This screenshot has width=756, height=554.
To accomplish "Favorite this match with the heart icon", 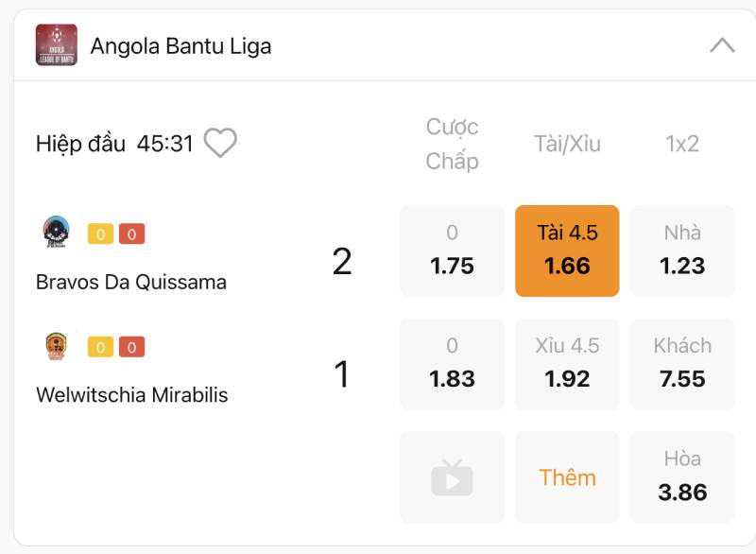I will 220,144.
